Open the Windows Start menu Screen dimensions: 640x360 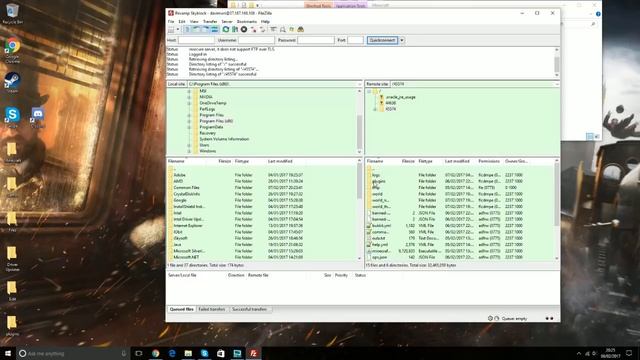pyautogui.click(x=8, y=353)
